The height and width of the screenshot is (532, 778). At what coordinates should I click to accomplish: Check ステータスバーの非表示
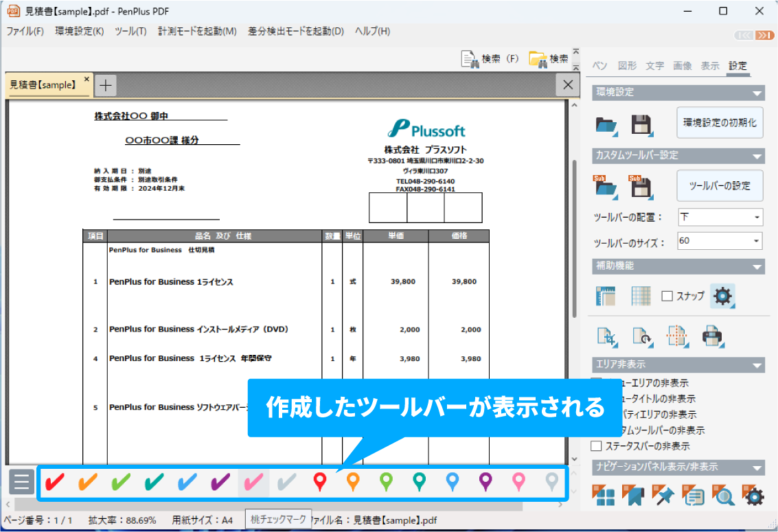pyautogui.click(x=597, y=446)
